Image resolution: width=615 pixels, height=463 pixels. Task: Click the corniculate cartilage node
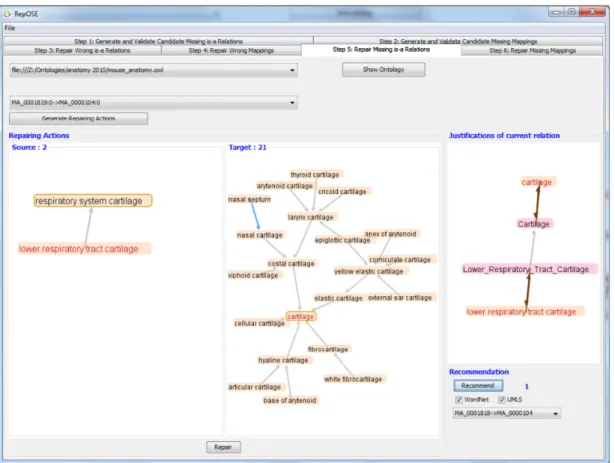click(400, 260)
